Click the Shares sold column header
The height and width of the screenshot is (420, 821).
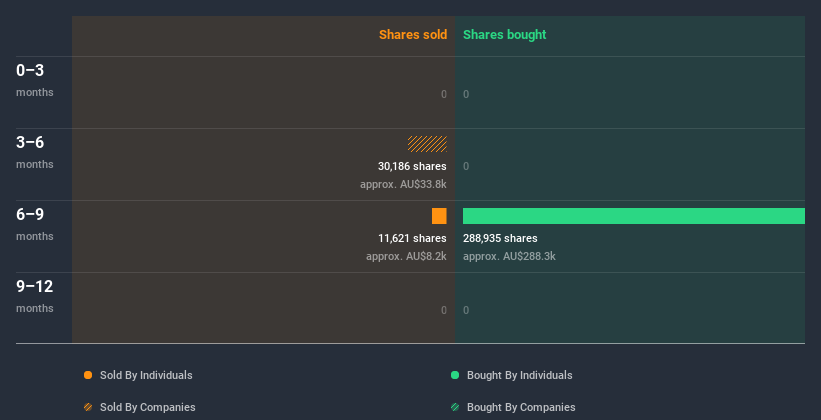[413, 35]
